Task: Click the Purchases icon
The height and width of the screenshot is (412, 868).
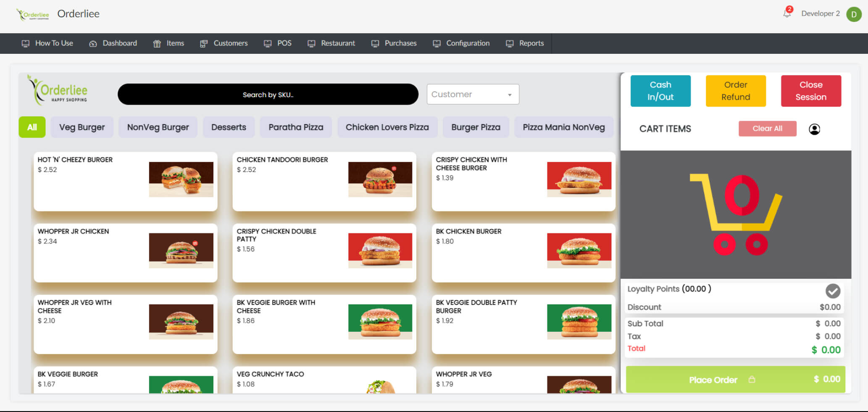Action: point(374,43)
